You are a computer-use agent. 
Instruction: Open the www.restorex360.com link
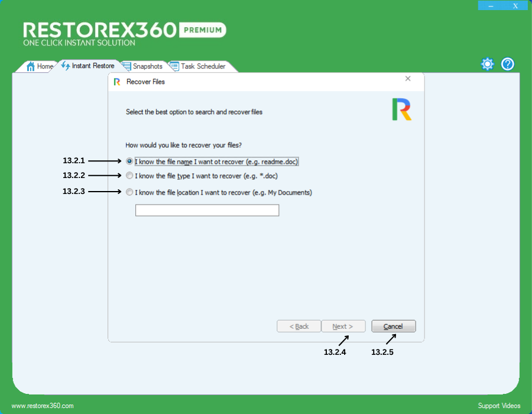click(43, 406)
